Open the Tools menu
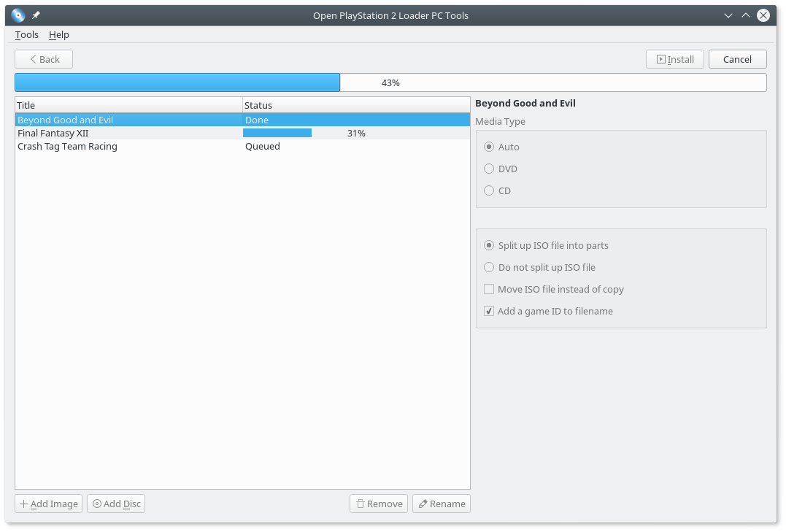Image resolution: width=786 pixels, height=532 pixels. pyautogui.click(x=26, y=34)
